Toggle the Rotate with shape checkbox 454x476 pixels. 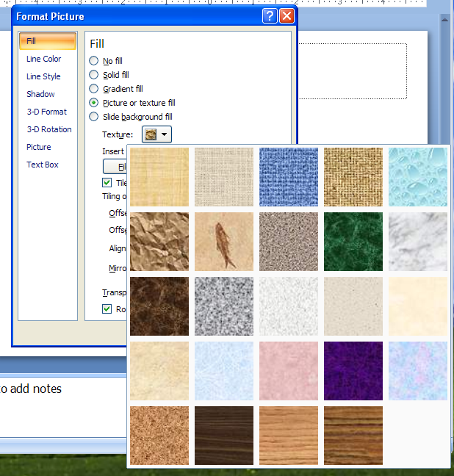pyautogui.click(x=107, y=309)
